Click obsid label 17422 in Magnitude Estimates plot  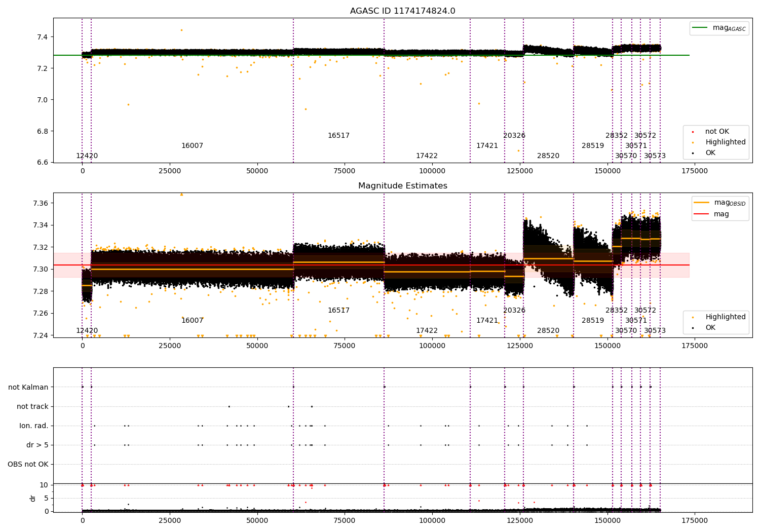click(427, 331)
